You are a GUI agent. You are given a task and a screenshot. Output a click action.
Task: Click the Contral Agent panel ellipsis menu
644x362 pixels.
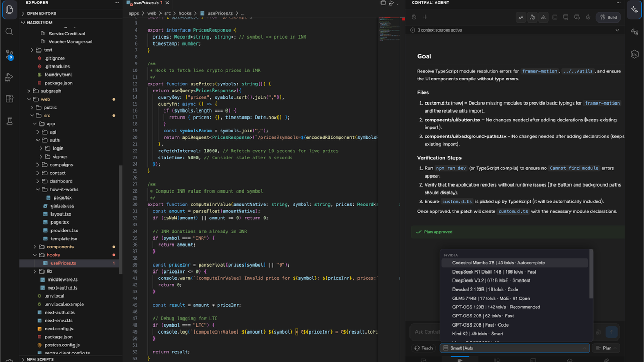tap(618, 3)
